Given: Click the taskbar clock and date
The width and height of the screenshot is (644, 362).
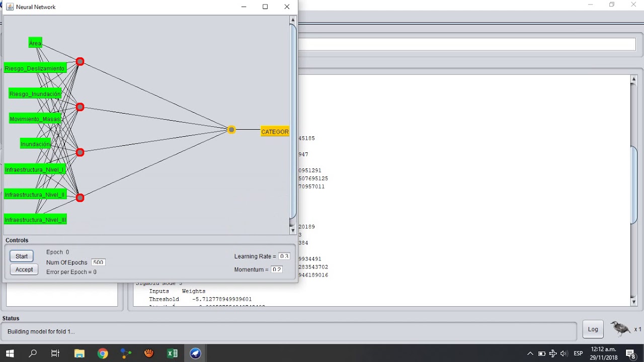Looking at the screenshot, I should coord(603,353).
